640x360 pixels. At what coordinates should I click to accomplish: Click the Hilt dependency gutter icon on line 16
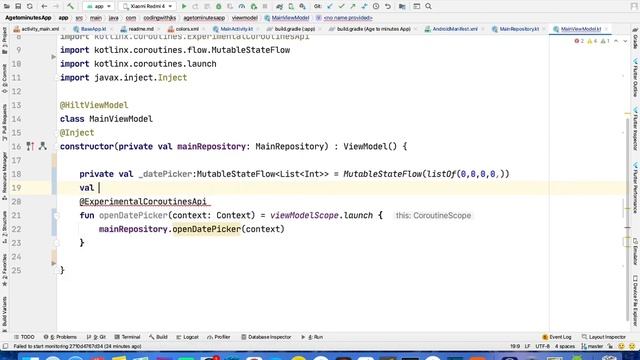coord(30,146)
